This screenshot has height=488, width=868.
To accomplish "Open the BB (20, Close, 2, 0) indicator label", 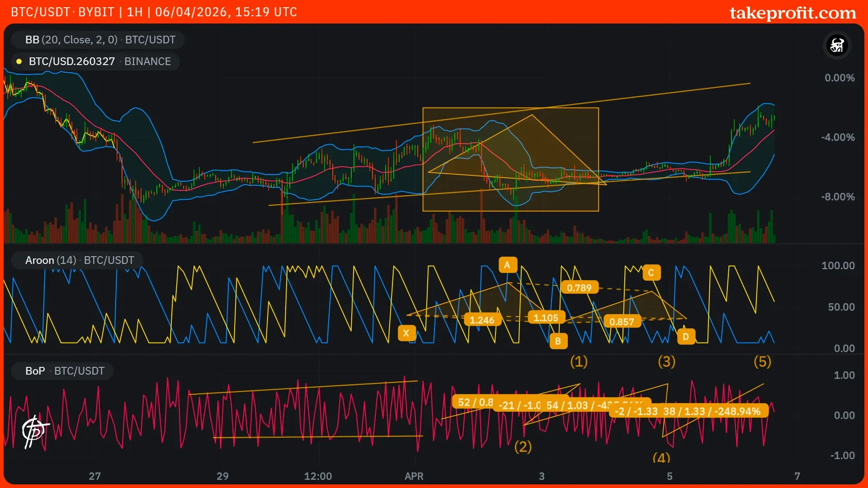I will [x=97, y=40].
